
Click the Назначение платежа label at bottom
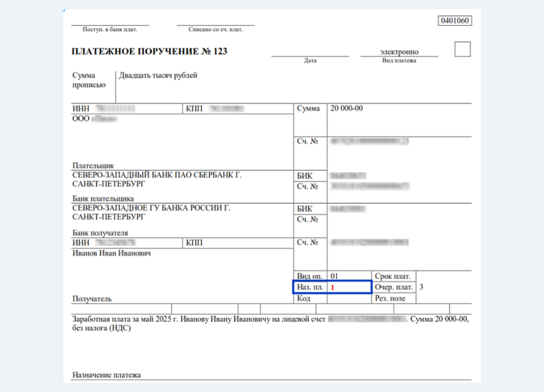click(106, 375)
